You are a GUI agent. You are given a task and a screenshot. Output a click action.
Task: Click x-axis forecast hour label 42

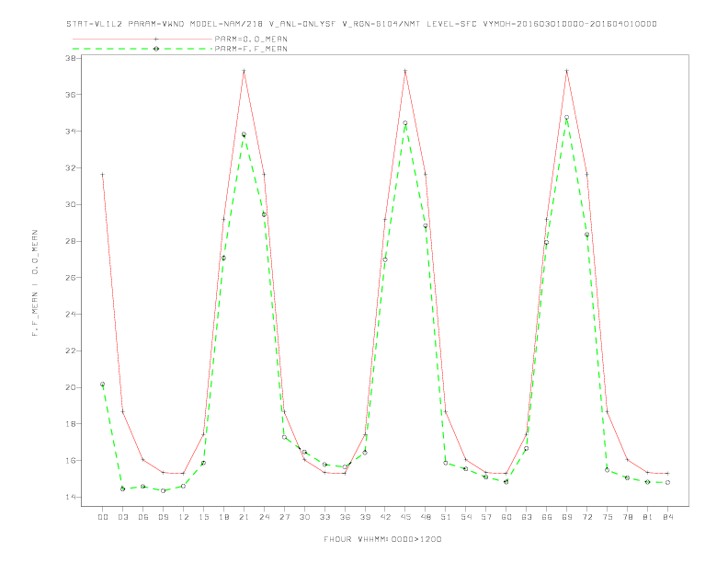385,517
